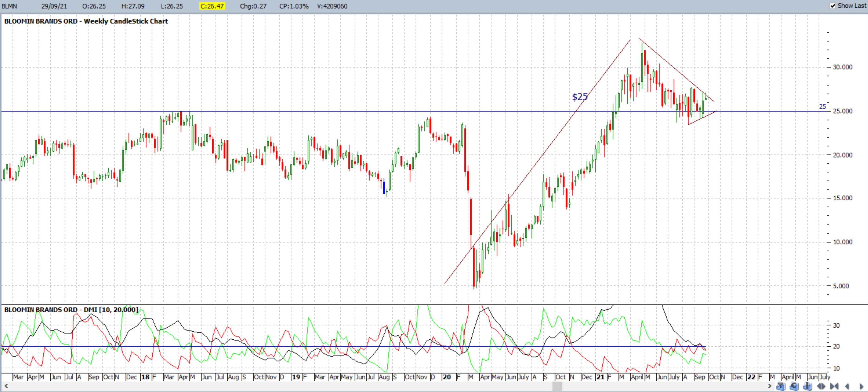Click the bold 20 year label on time axis

coord(447,377)
